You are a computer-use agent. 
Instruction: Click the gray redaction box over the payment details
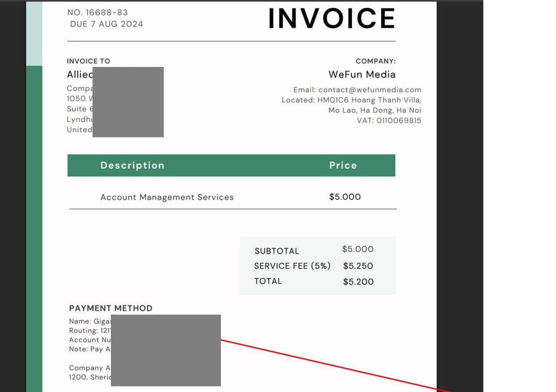[166, 350]
